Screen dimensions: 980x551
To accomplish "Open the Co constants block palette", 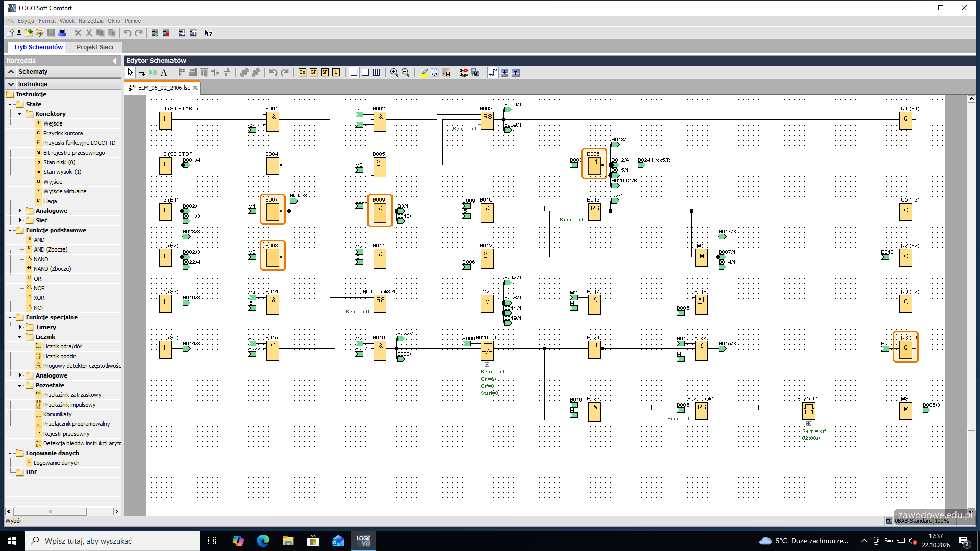I will [x=302, y=72].
